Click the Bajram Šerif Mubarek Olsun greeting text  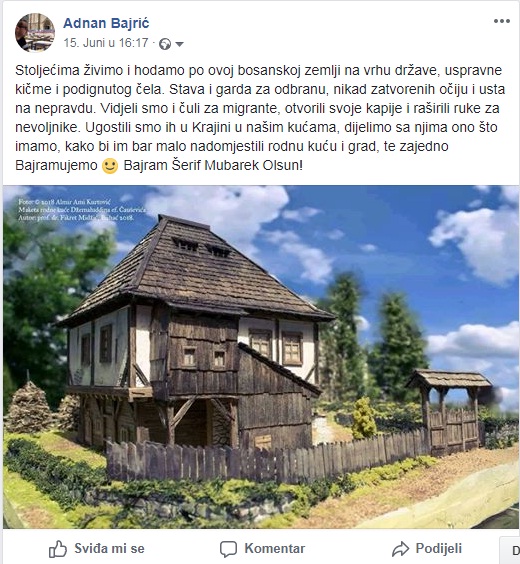coord(213,165)
